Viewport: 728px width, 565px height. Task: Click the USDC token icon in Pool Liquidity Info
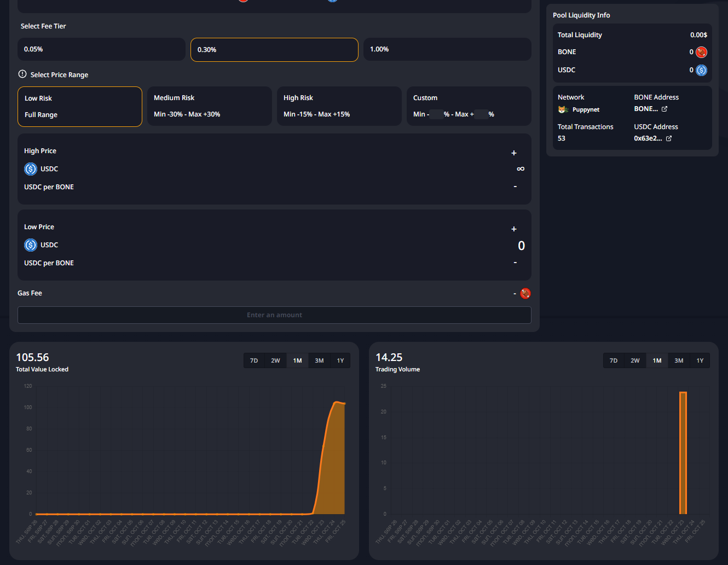[701, 70]
